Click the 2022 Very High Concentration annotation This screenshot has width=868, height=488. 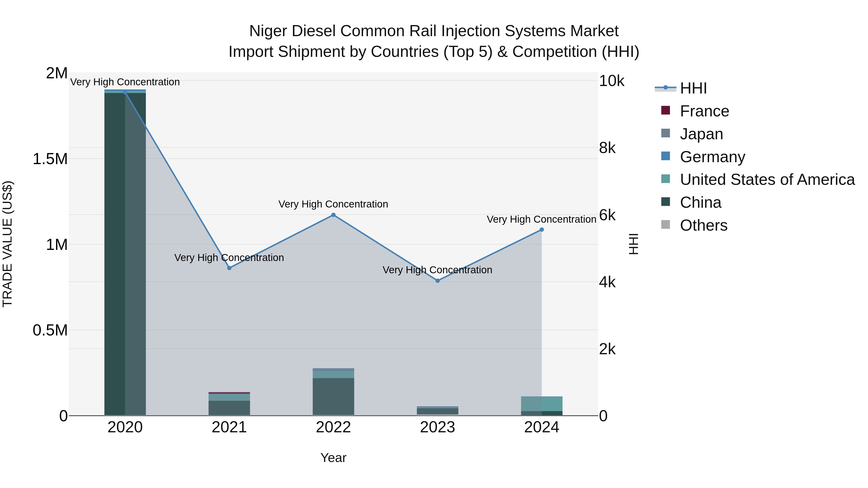click(x=333, y=204)
